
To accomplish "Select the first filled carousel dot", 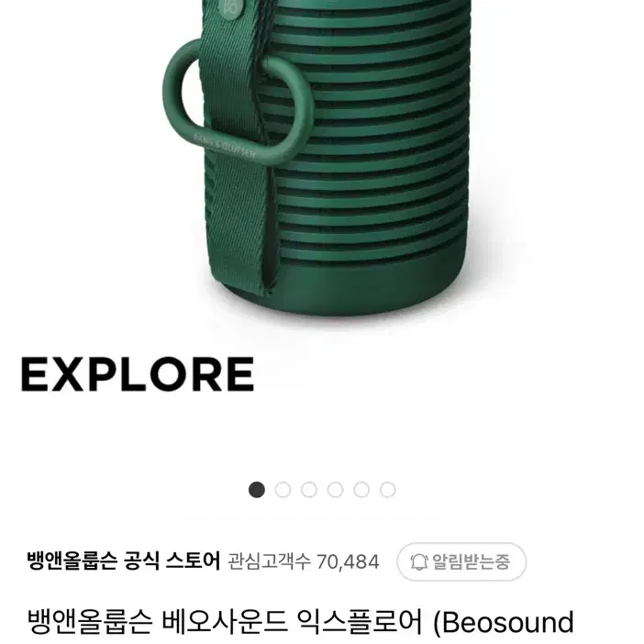I will coord(257,490).
